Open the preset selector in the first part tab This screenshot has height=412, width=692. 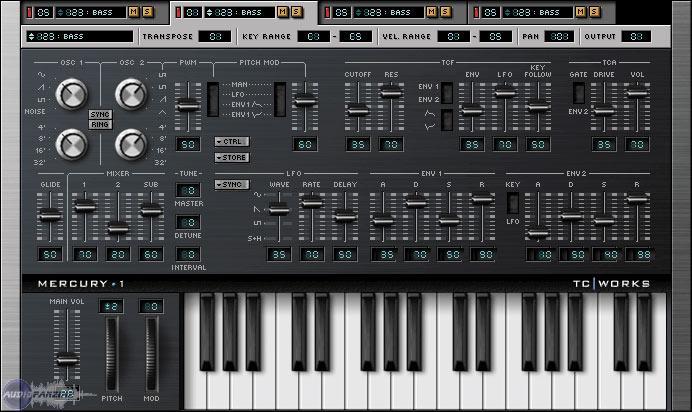[x=91, y=12]
